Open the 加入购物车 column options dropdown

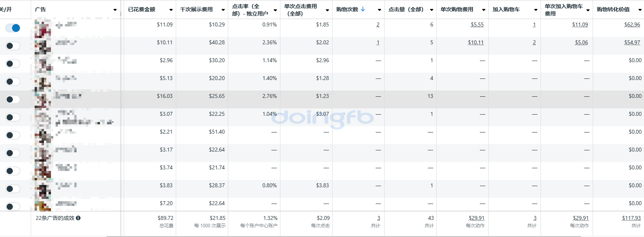click(x=536, y=10)
